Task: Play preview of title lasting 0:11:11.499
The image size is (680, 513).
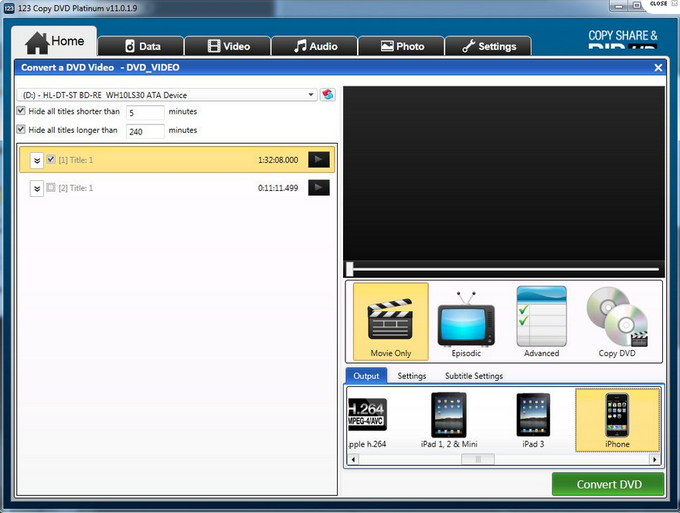Action: coord(319,188)
